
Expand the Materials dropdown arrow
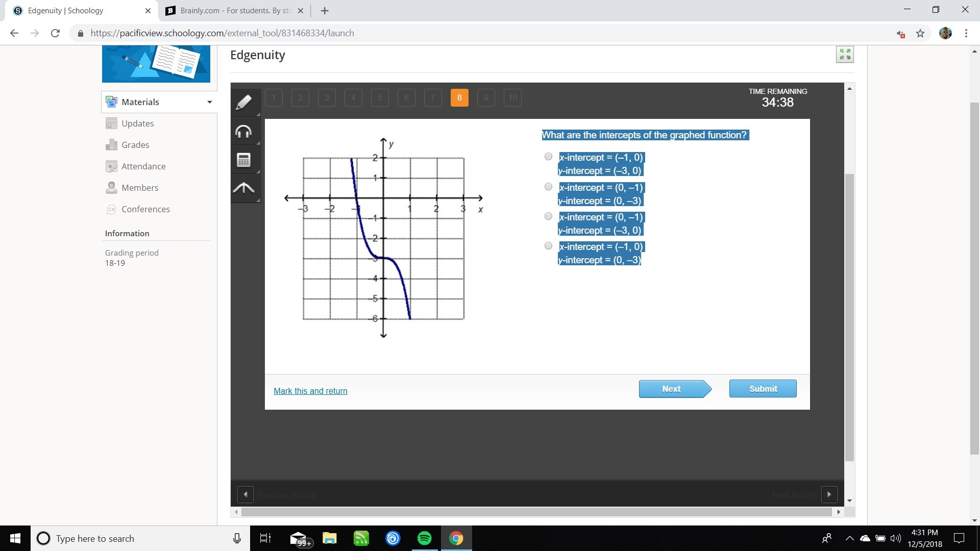pyautogui.click(x=209, y=102)
